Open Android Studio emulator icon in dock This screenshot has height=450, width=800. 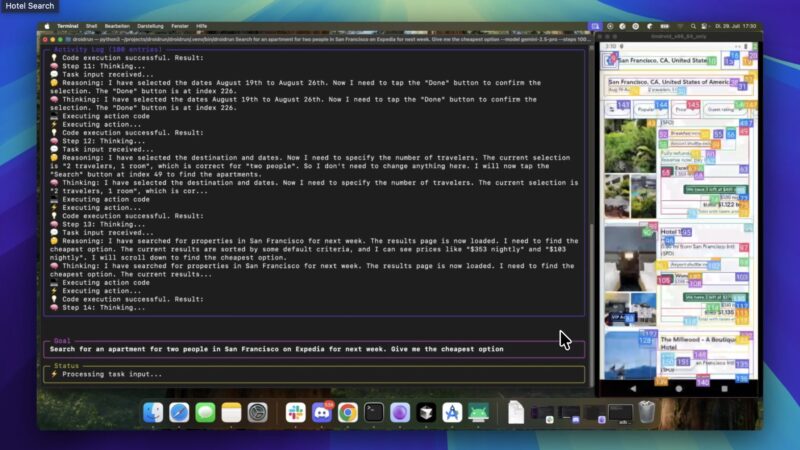pyautogui.click(x=477, y=412)
